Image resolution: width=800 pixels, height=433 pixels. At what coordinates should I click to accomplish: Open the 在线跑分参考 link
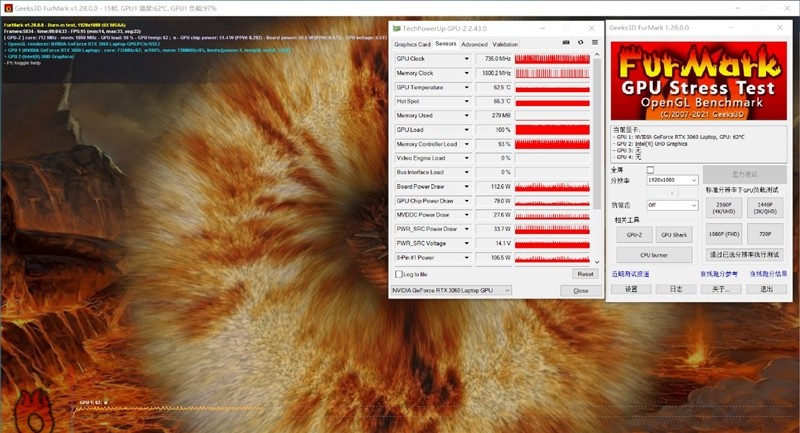(719, 274)
